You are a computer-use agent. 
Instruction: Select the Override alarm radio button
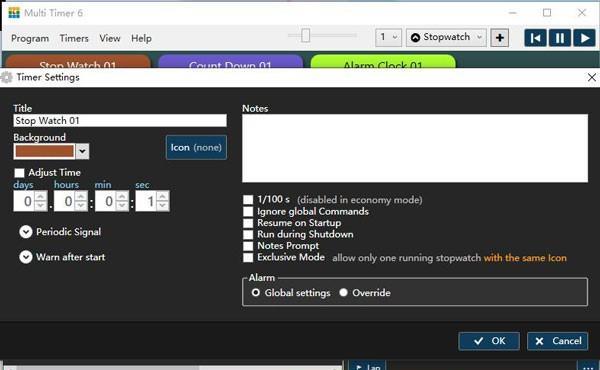(343, 293)
